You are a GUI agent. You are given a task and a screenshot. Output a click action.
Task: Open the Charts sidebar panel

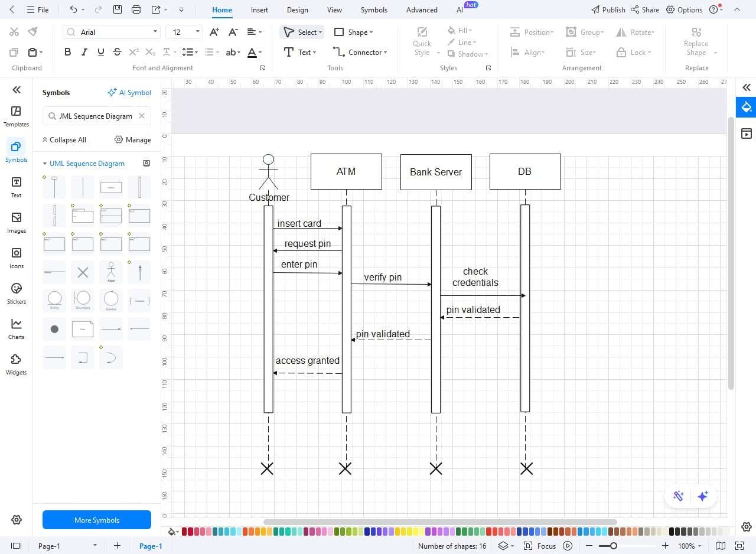coord(17,329)
